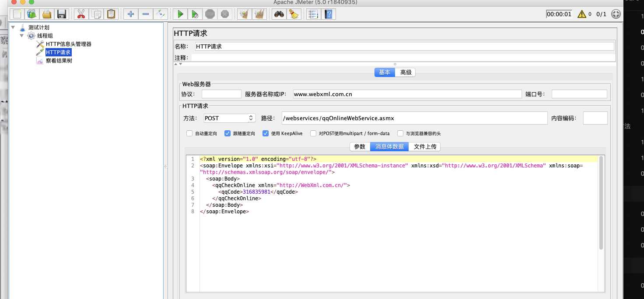
Task: Select HTTP请求 tree node
Action: coord(58,52)
